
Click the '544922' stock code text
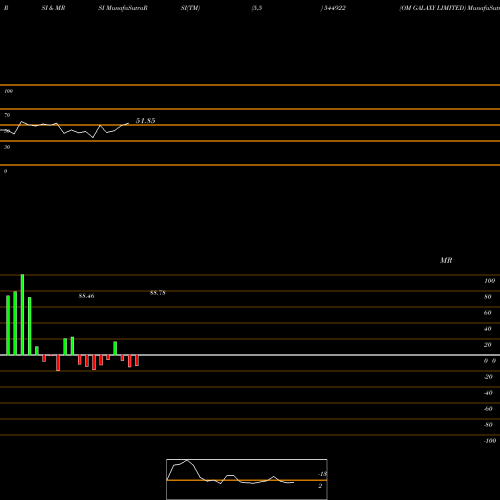(334, 8)
